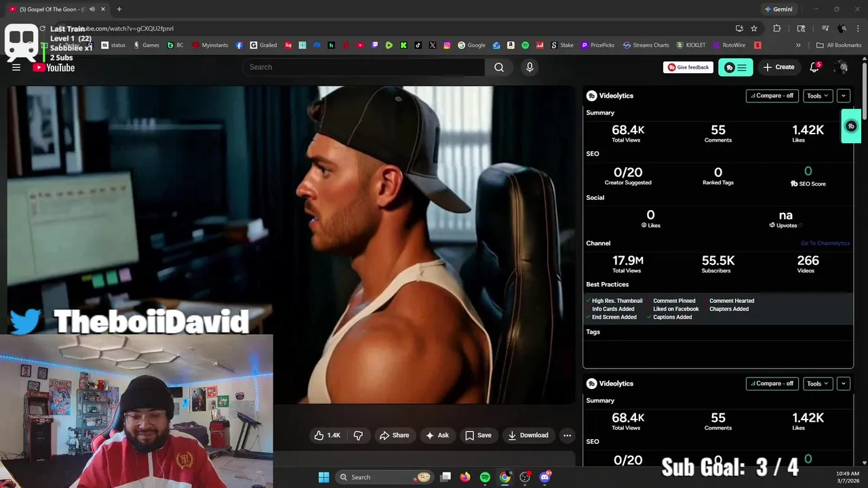Click the YouTube search magnifier button
The height and width of the screenshot is (488, 868).
pos(499,67)
